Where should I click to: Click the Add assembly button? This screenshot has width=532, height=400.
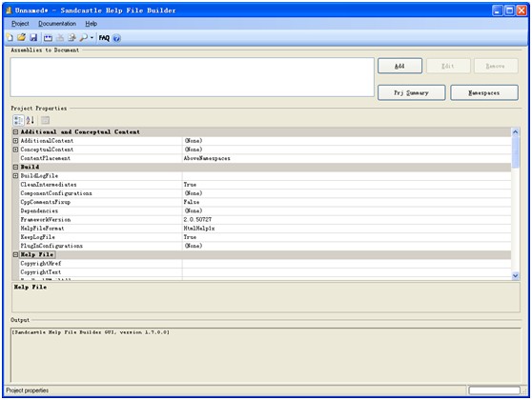399,66
